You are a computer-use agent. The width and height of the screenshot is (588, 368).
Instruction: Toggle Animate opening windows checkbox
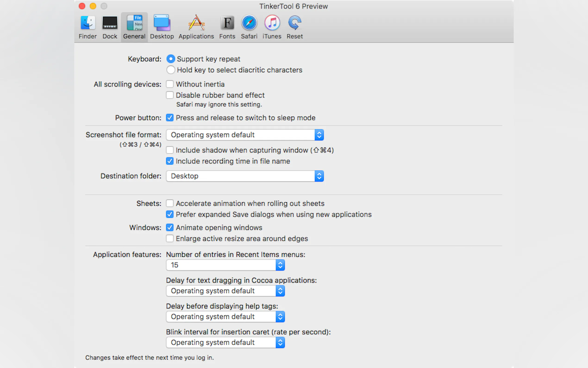[x=170, y=228]
